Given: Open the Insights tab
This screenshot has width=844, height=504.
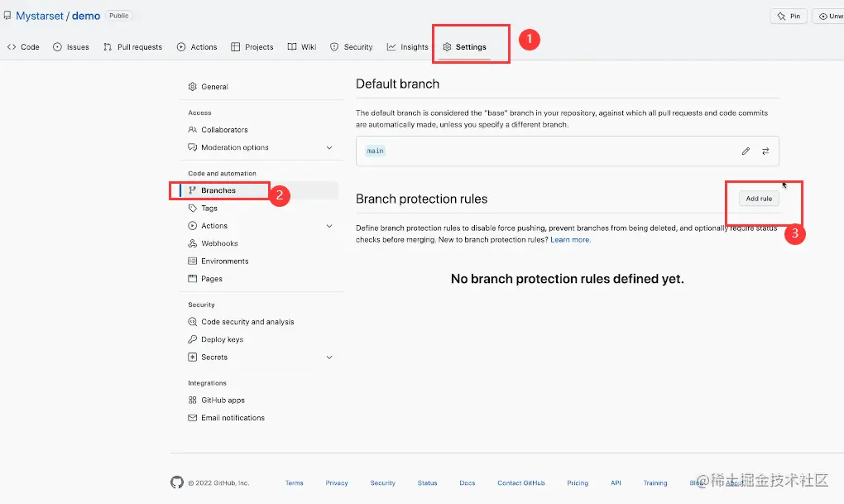Looking at the screenshot, I should (x=407, y=47).
